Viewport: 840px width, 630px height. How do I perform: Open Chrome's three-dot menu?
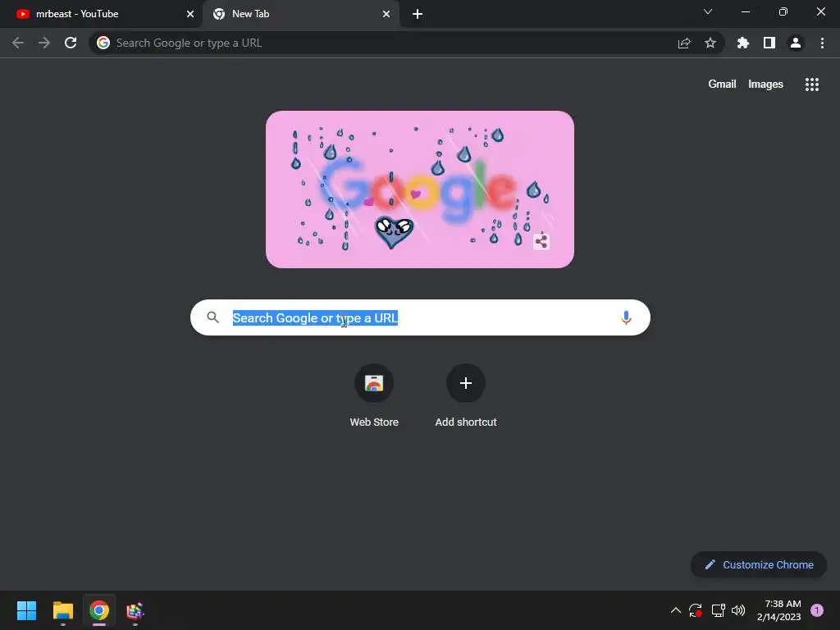click(x=822, y=43)
